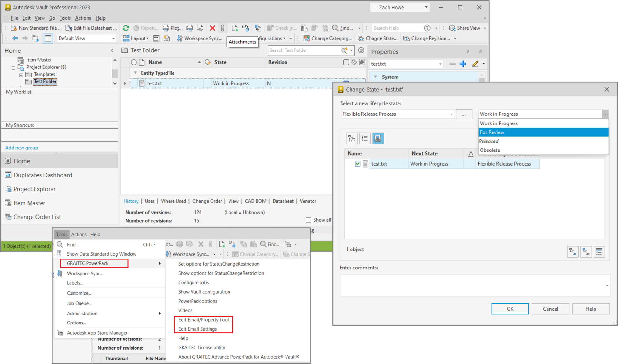Expand the Templates folder node

tap(21, 75)
